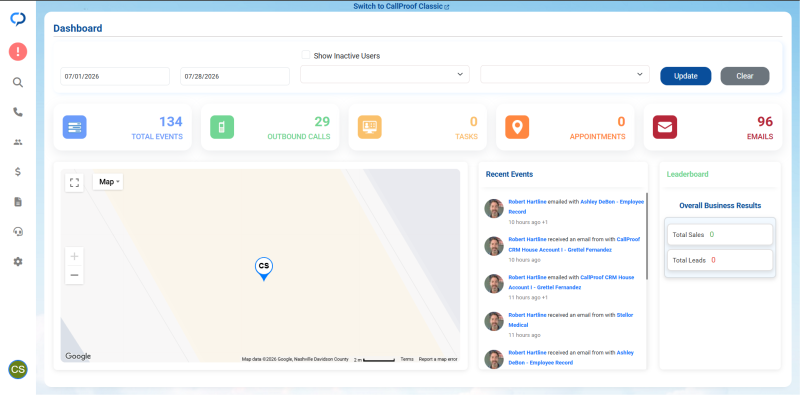Zoom in on the map
Viewport: 800px width, 395px height.
coord(74,256)
